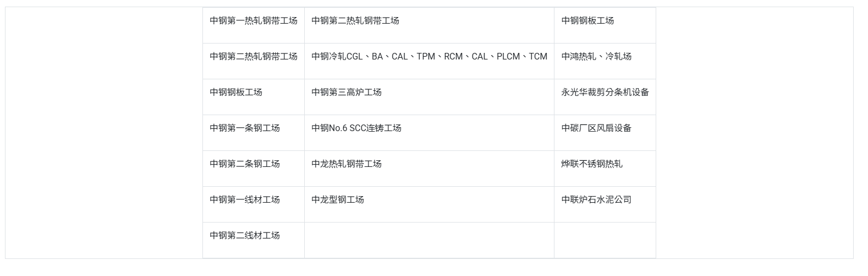Click the 中鸿热轧、冷轧场 cell
The height and width of the screenshot is (276, 868).
click(x=605, y=61)
